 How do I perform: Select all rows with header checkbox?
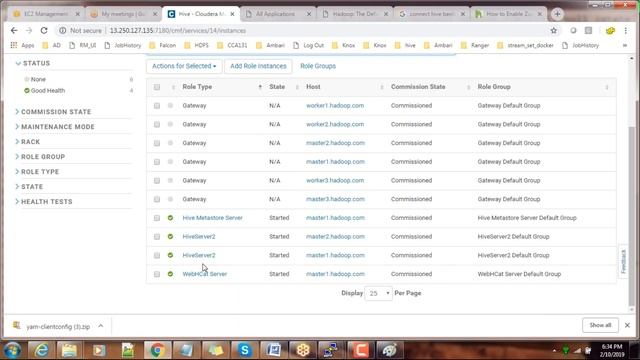157,87
